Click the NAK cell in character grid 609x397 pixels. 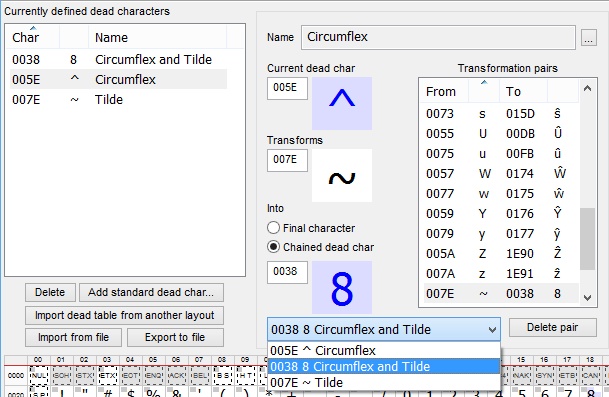click(x=521, y=376)
